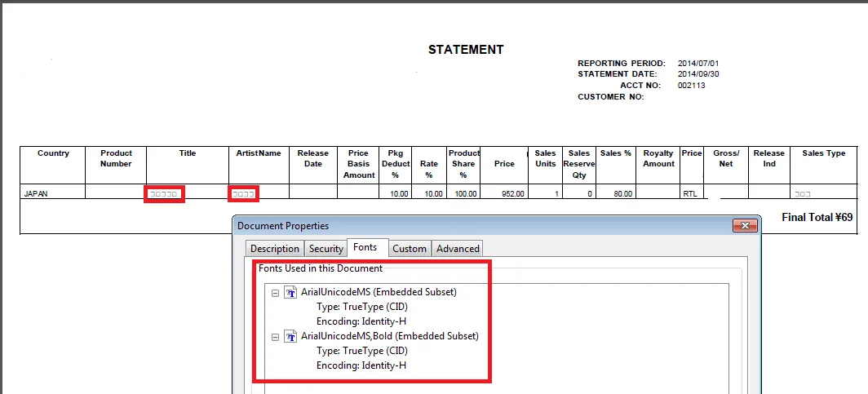
Task: Switch to the Description tab
Action: 275,249
